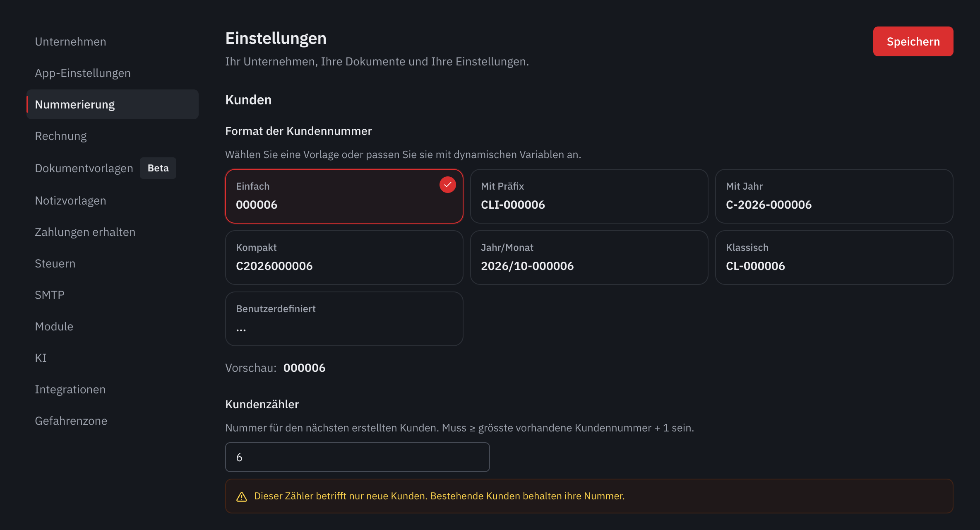Open Integrationen settings
Image resolution: width=980 pixels, height=530 pixels.
click(x=113, y=389)
